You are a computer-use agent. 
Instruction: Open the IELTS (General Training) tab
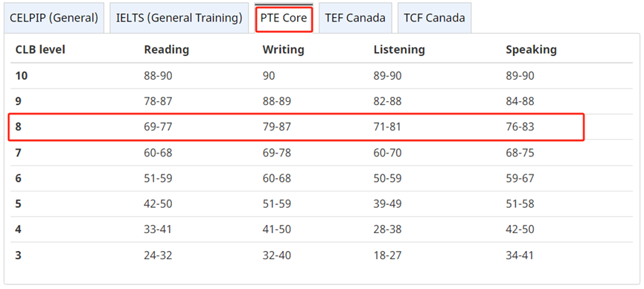point(179,18)
